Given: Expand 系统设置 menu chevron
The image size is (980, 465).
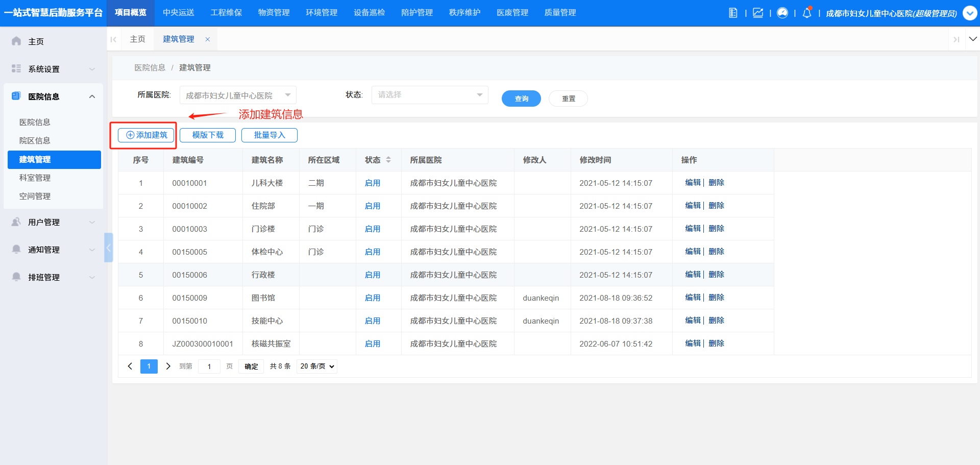Looking at the screenshot, I should coord(92,69).
